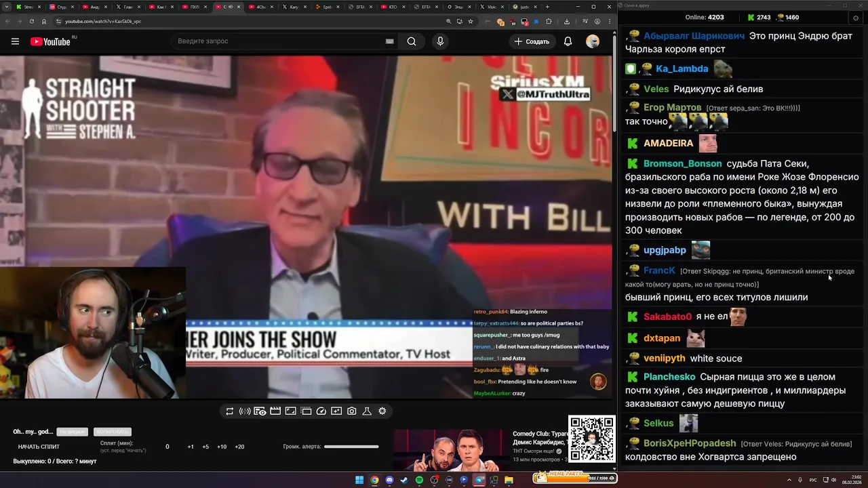Screen dimensions: 868x488
Task: Click the YouTube search magnifier button
Action: coord(412,41)
